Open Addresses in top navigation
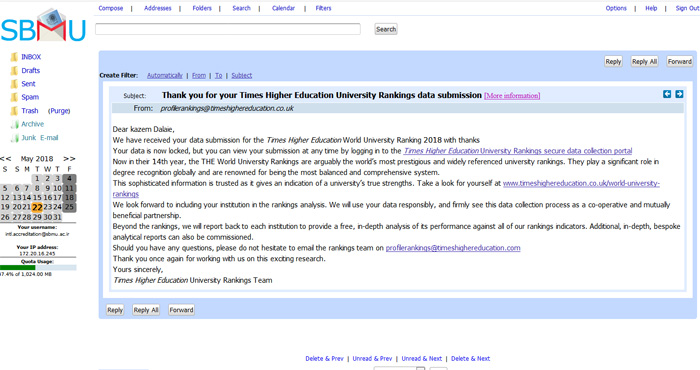Viewport: 700px width, 370px height. click(158, 8)
